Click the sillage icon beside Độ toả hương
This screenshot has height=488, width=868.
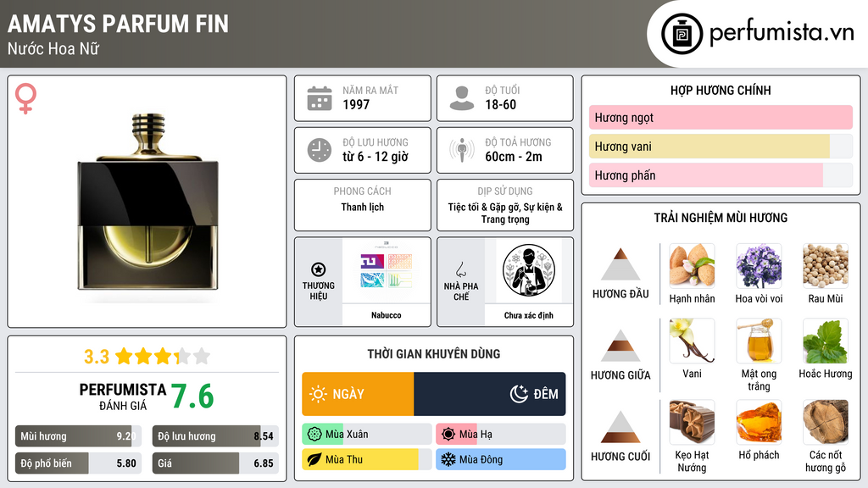pos(462,150)
